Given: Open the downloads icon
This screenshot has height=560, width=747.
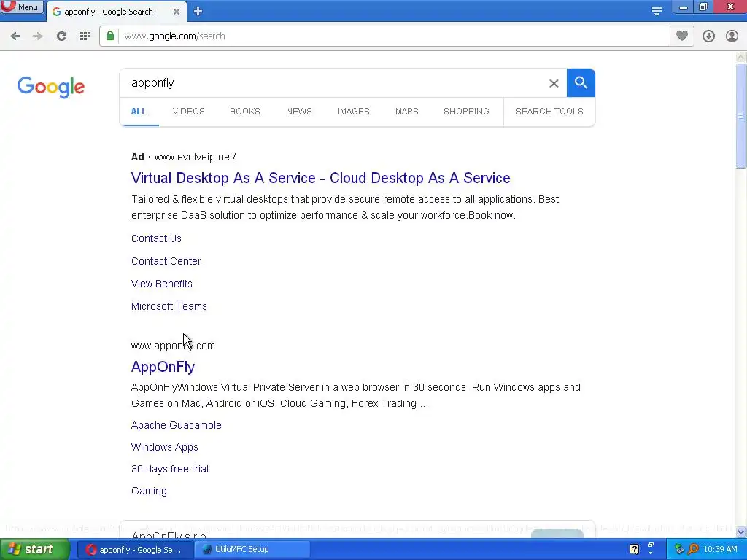Looking at the screenshot, I should (x=708, y=36).
